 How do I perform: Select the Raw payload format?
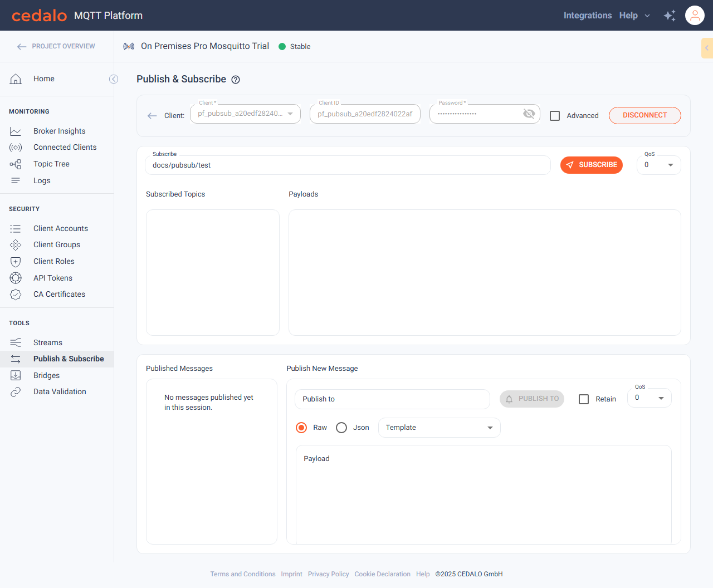(x=301, y=428)
